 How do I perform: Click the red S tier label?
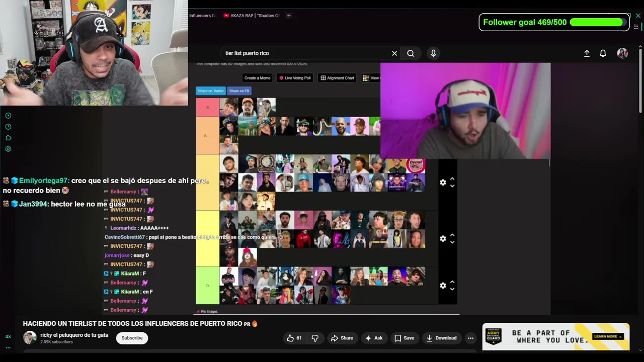pyautogui.click(x=207, y=108)
